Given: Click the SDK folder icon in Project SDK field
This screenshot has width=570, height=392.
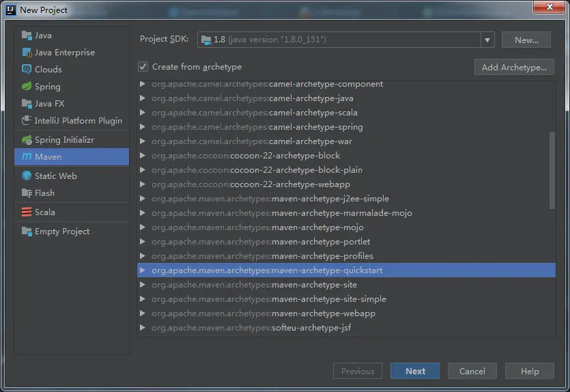Looking at the screenshot, I should 206,40.
